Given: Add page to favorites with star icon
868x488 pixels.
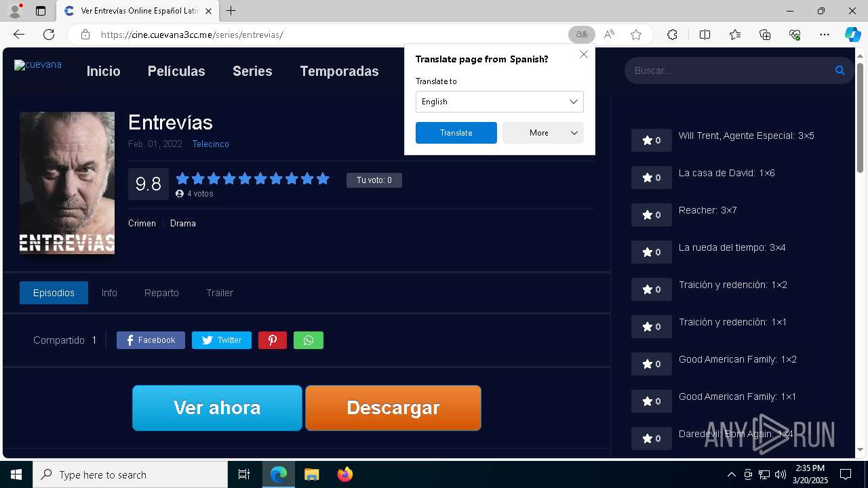Looking at the screenshot, I should click(636, 35).
